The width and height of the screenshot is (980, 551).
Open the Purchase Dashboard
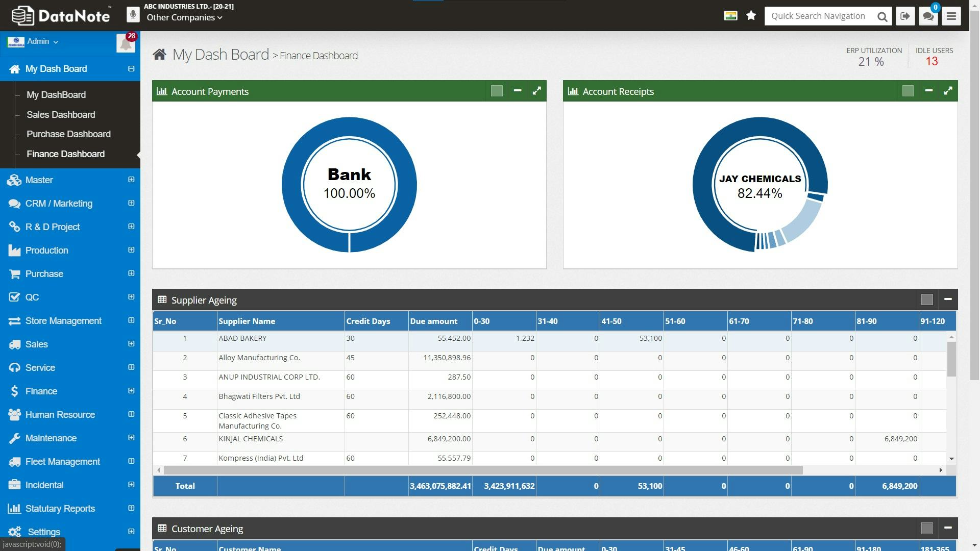(68, 134)
